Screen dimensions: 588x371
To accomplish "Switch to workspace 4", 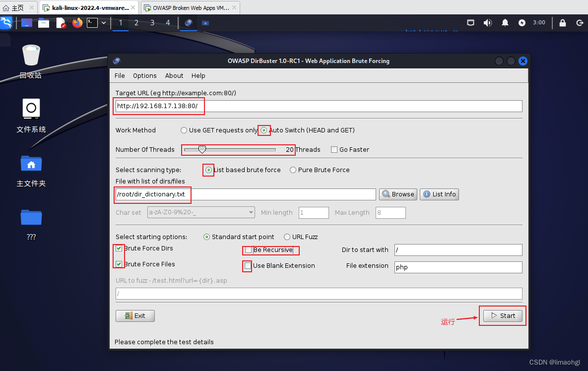I will coord(168,23).
